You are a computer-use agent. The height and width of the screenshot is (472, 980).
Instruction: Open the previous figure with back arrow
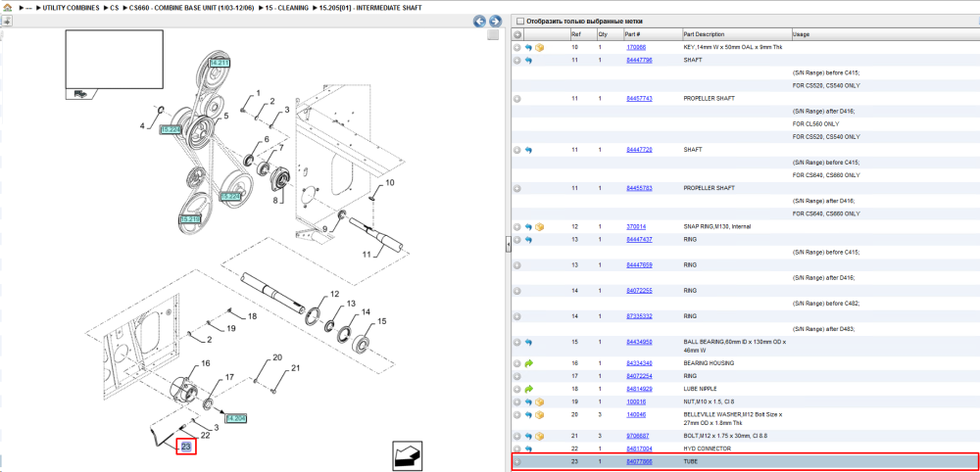coord(480,22)
